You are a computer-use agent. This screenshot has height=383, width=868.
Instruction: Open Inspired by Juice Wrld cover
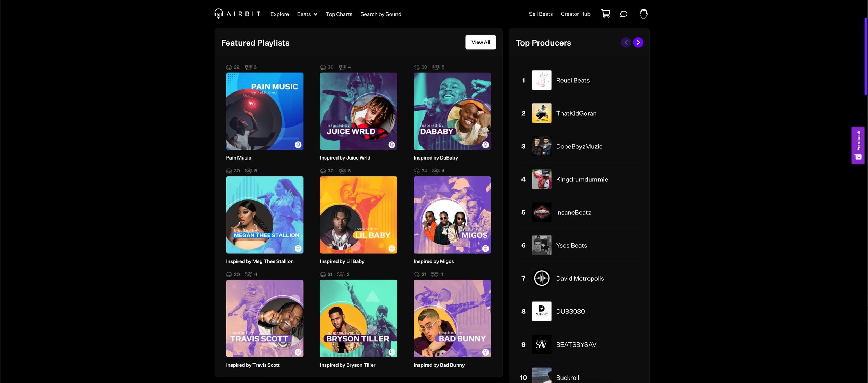358,111
